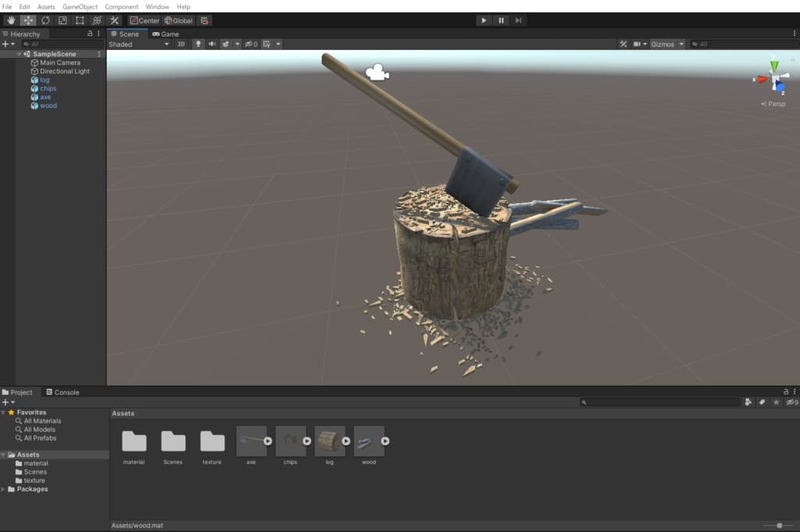This screenshot has height=532, width=800.
Task: Select the Rotate tool
Action: [x=45, y=20]
